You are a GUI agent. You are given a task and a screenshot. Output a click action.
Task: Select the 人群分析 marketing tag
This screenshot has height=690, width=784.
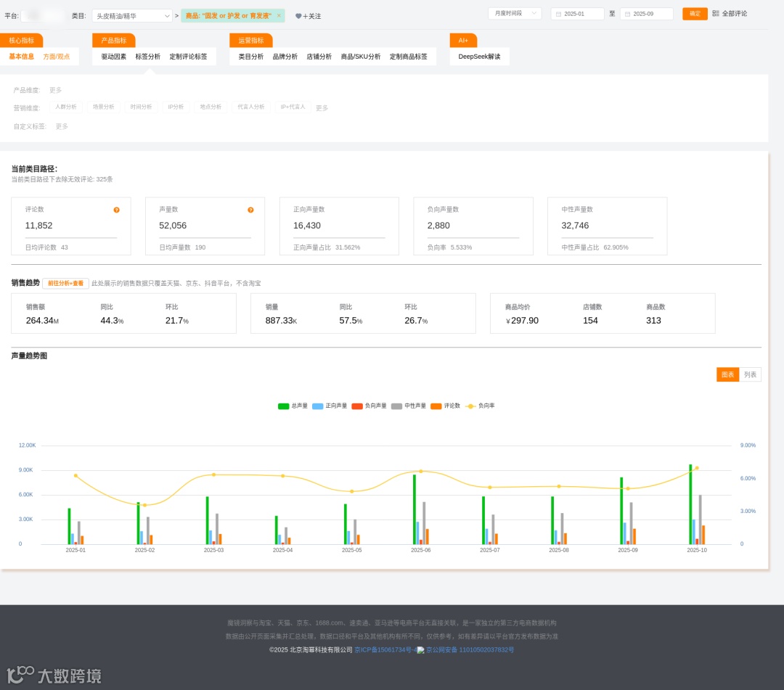click(66, 107)
